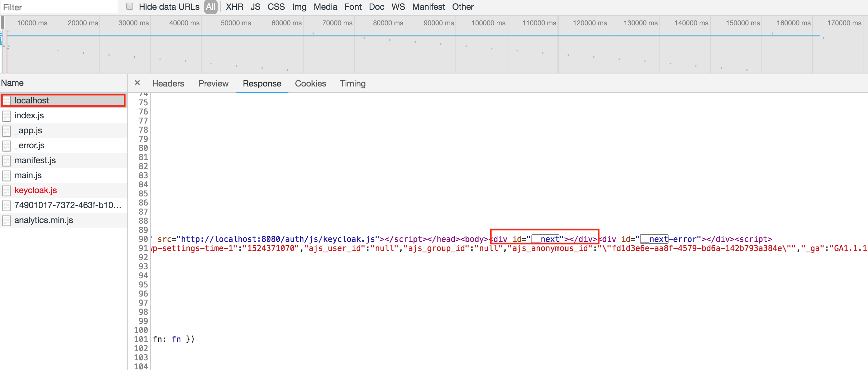Screen dimensions: 868x370
Task: Click the main.js file icon
Action: (7, 175)
